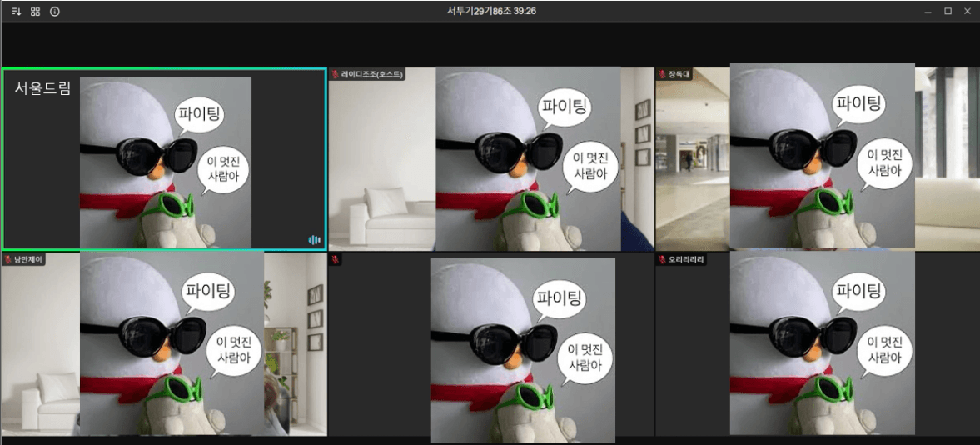Image resolution: width=980 pixels, height=445 pixels.
Task: Select the 레이디조조 host video tile
Action: [x=490, y=158]
